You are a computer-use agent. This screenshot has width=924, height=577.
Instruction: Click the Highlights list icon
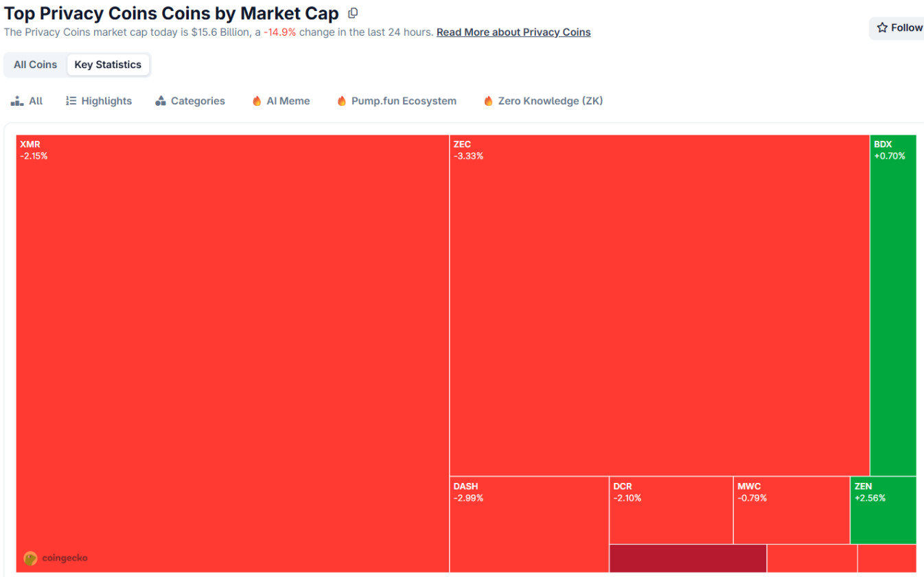[x=71, y=101]
